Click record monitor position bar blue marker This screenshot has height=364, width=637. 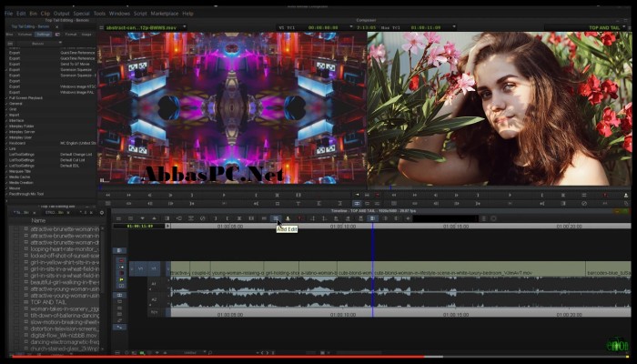[390, 187]
